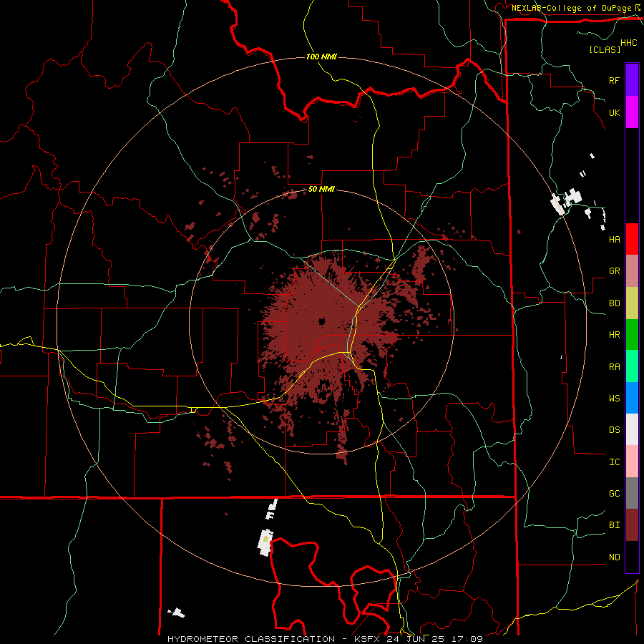Click the BD legend label
The height and width of the screenshot is (644, 644).
[x=614, y=303]
